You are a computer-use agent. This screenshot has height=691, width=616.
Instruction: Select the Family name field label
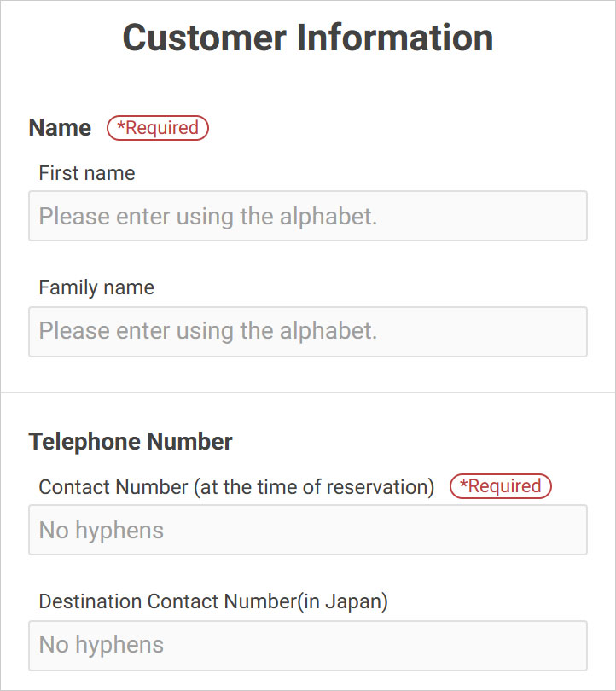coord(96,287)
